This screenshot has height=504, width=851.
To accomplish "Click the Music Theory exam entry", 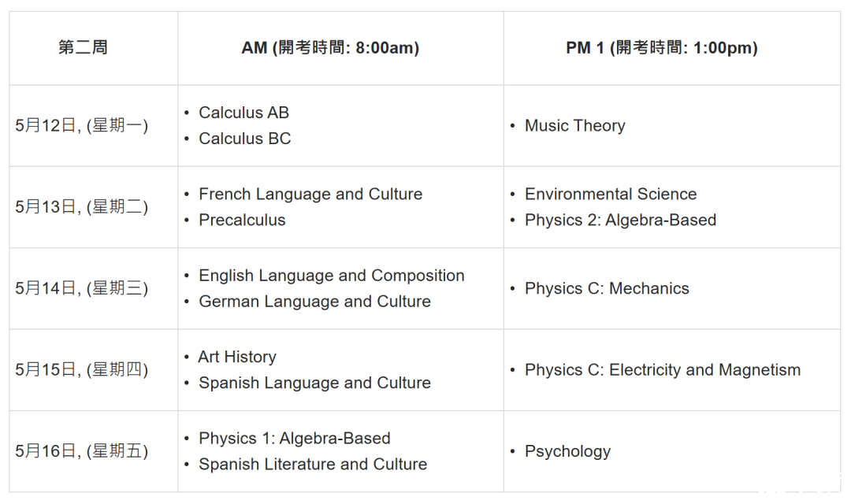I will click(574, 126).
